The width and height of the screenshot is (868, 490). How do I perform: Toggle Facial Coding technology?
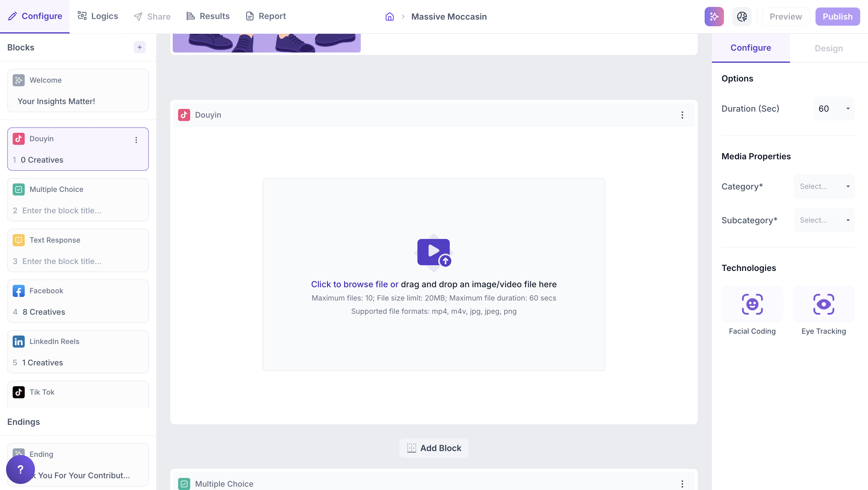click(x=752, y=304)
